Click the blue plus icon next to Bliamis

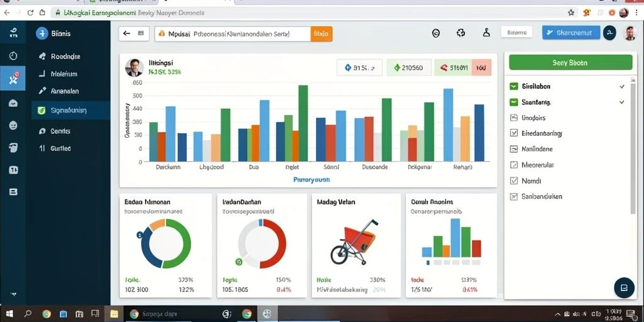tap(42, 33)
